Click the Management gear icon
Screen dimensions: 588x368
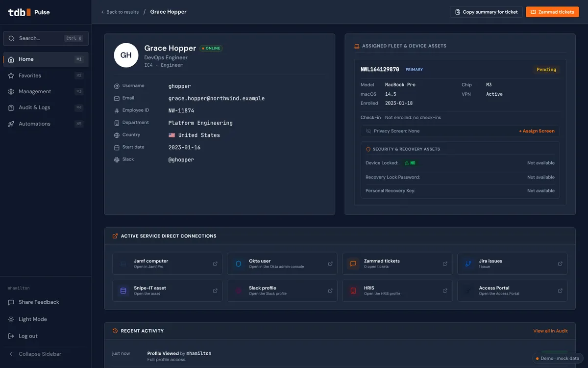coord(11,91)
